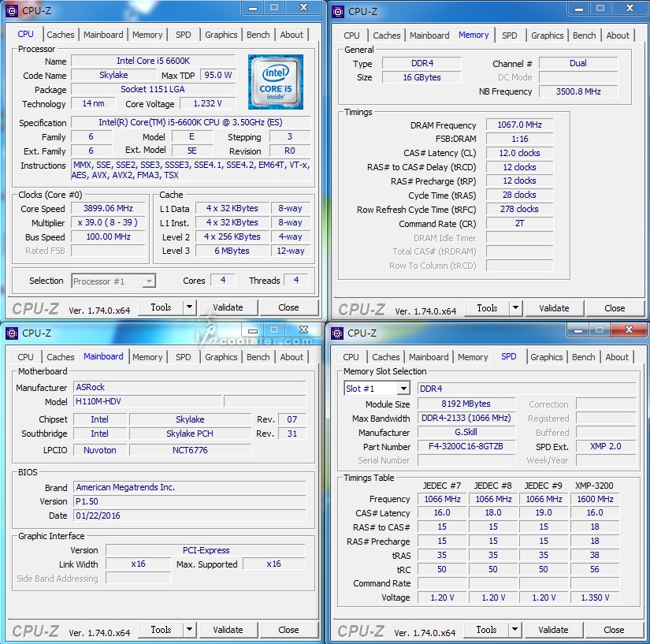Click the Intel Core i5 inside logo
The width and height of the screenshot is (650, 644).
pyautogui.click(x=276, y=82)
